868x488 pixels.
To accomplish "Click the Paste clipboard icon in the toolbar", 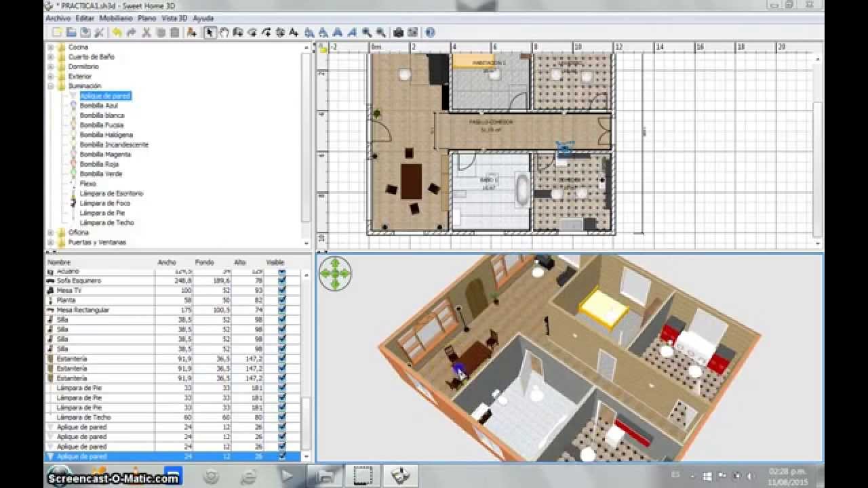I will point(175,33).
